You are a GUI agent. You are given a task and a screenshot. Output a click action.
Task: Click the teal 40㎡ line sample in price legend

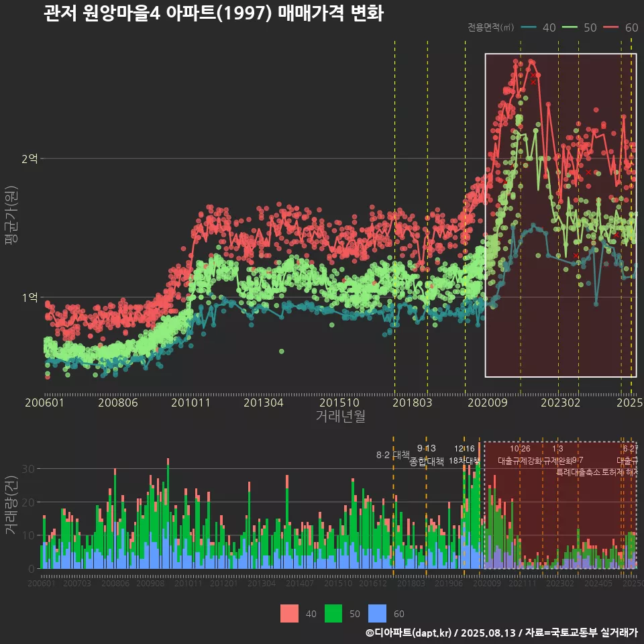click(529, 27)
